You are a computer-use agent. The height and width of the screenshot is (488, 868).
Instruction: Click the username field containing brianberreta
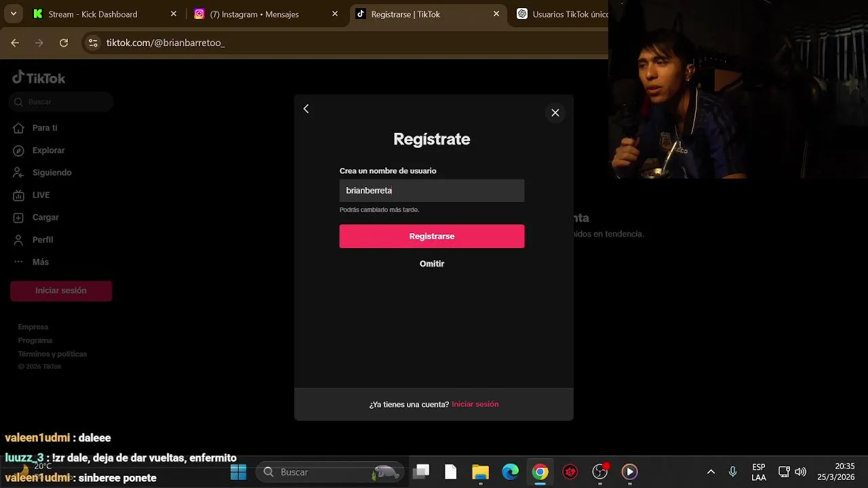[x=432, y=190]
